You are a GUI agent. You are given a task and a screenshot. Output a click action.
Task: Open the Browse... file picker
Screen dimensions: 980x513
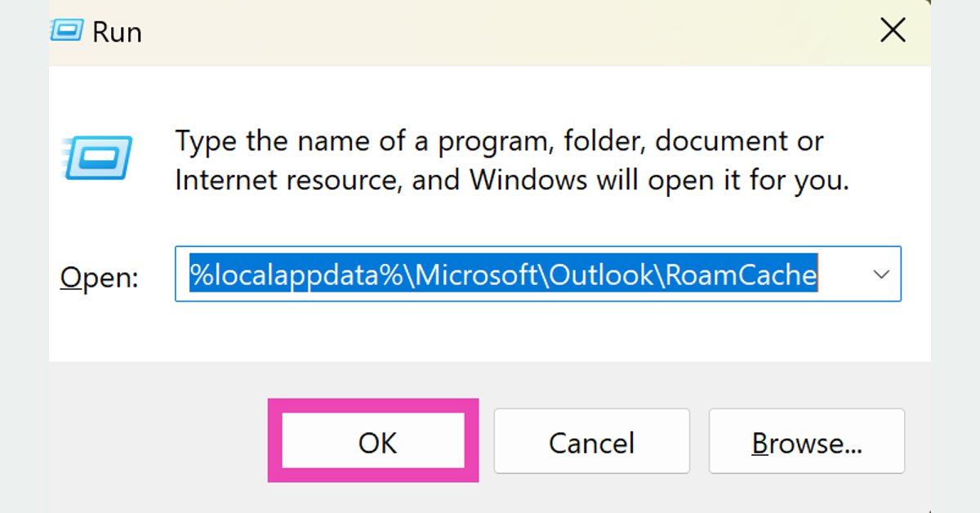pos(806,442)
